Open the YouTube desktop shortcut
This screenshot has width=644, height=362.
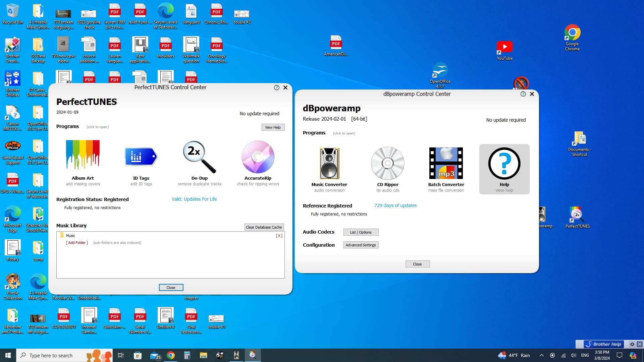[504, 50]
